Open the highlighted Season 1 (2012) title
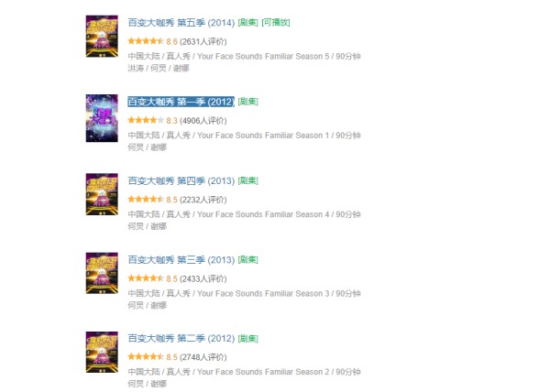This screenshot has height=392, width=550. [x=181, y=102]
